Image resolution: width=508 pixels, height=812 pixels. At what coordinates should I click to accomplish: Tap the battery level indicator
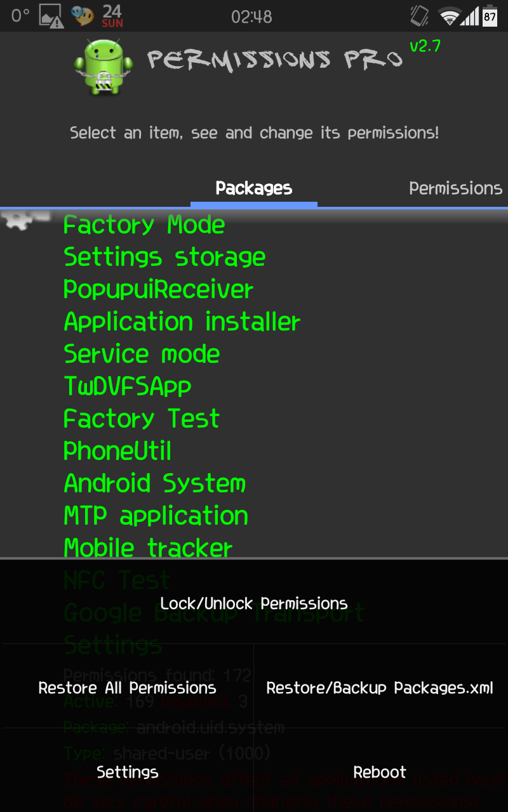tap(490, 16)
